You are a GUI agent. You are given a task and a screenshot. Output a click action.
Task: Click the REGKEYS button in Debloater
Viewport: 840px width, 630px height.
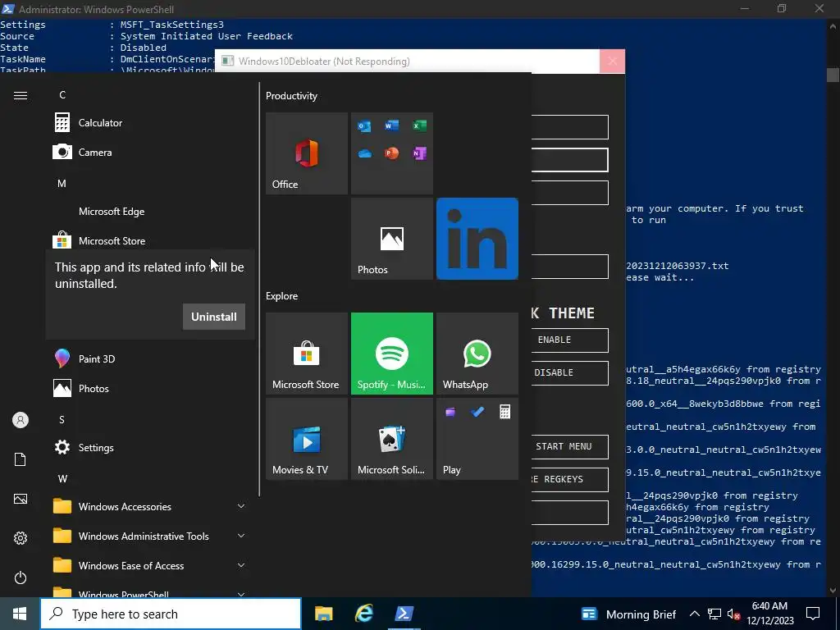click(569, 479)
